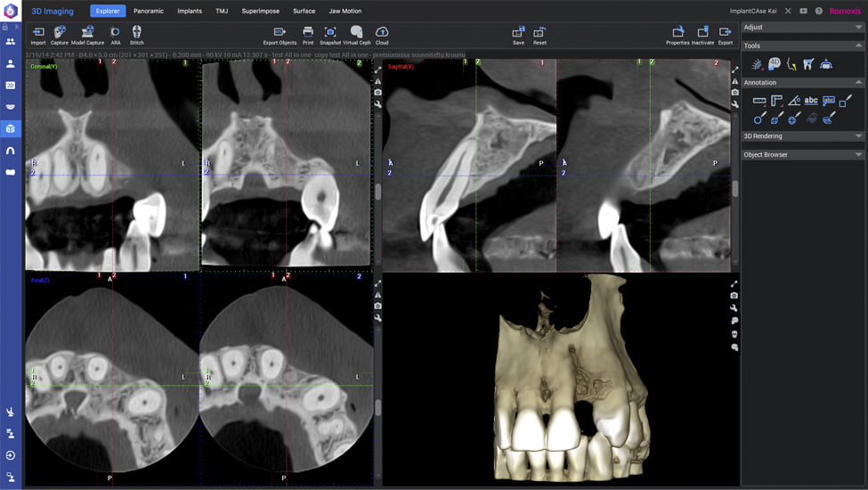Screen dimensions: 868x490
Task: Click the Save button
Action: (518, 32)
